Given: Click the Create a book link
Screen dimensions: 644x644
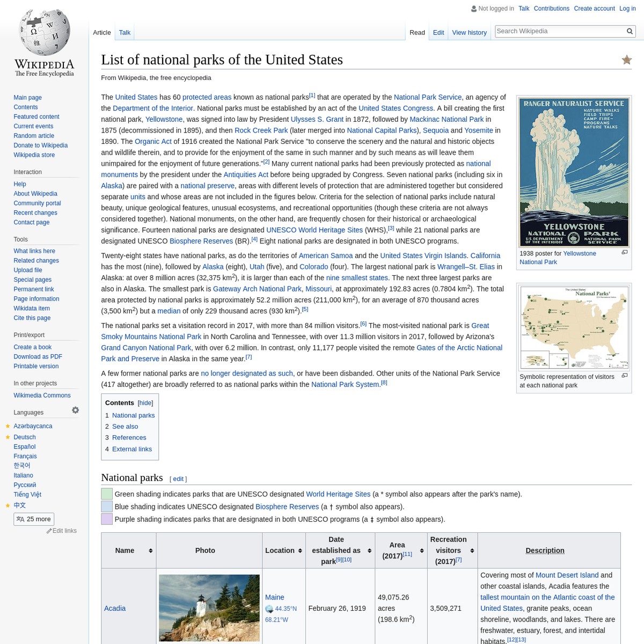Looking at the screenshot, I should (33, 347).
